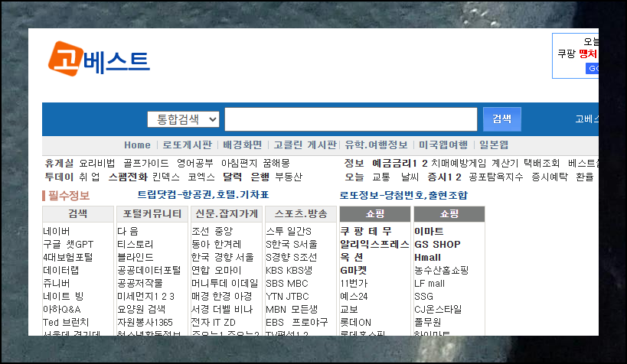Open 고클린 게시판 menu item
This screenshot has width=627, height=364.
click(305, 145)
